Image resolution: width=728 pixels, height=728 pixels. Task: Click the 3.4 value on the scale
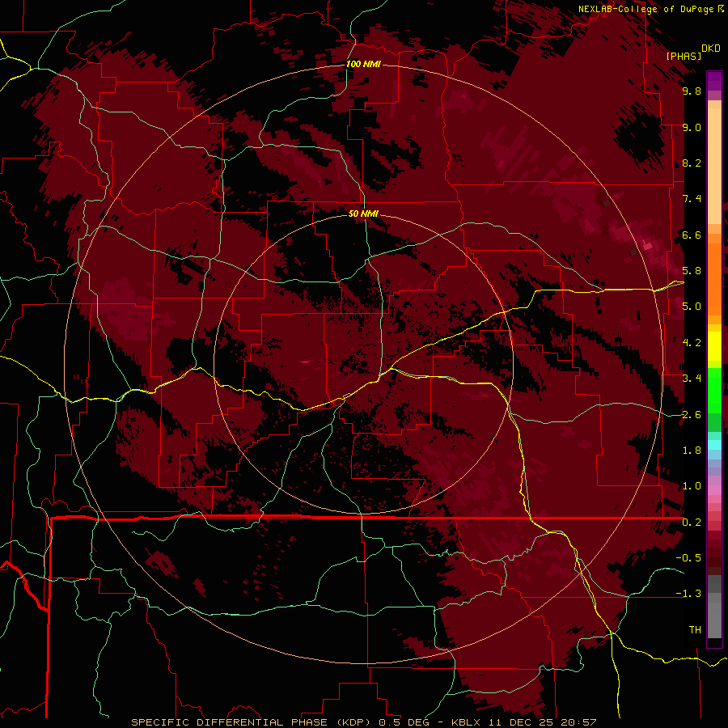point(692,379)
